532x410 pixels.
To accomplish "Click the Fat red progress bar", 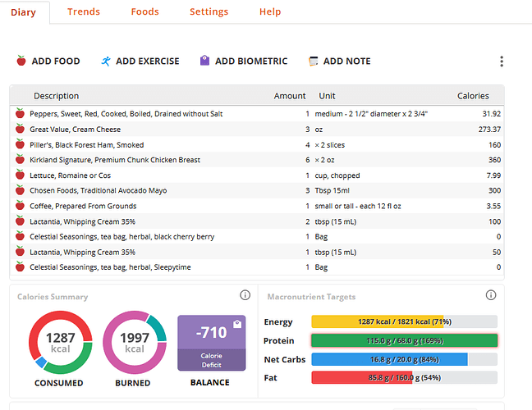I will (405, 377).
